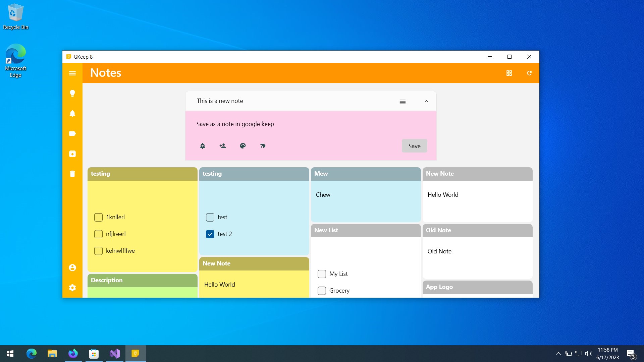Viewport: 644px width, 362px height.
Task: Check the 'Grocery' list item
Action: pyautogui.click(x=322, y=291)
